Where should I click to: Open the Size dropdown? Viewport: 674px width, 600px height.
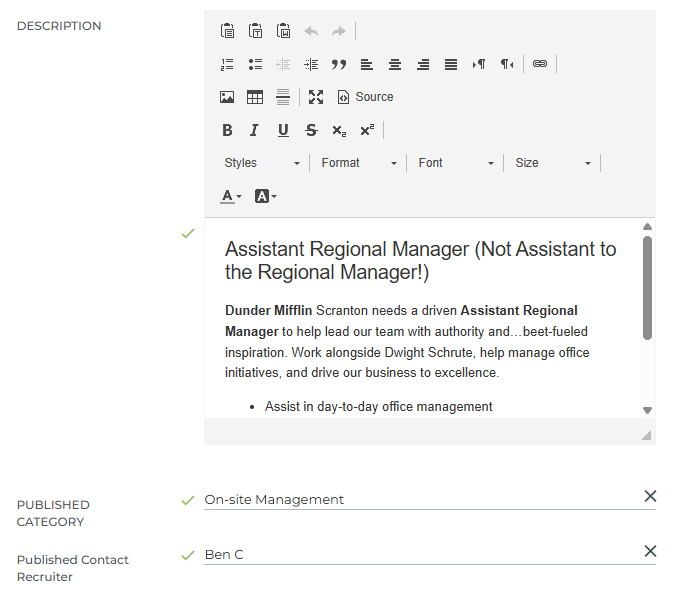tap(553, 163)
